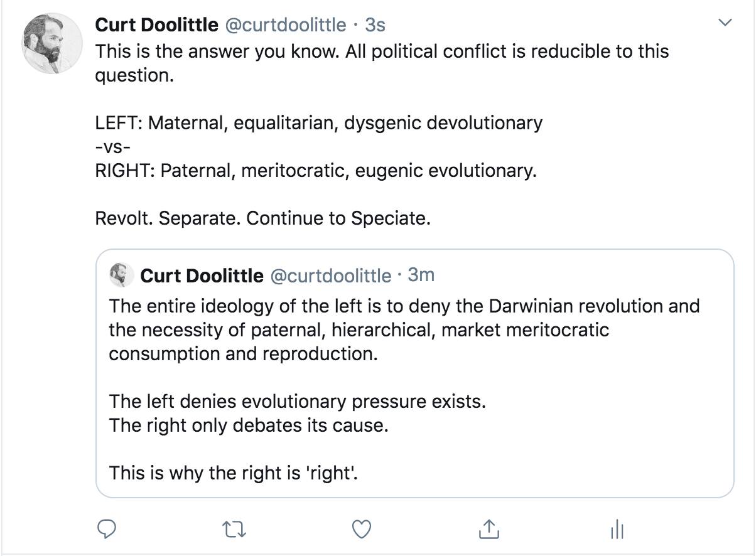Open the tweet via the 3s timestamp

[375, 24]
